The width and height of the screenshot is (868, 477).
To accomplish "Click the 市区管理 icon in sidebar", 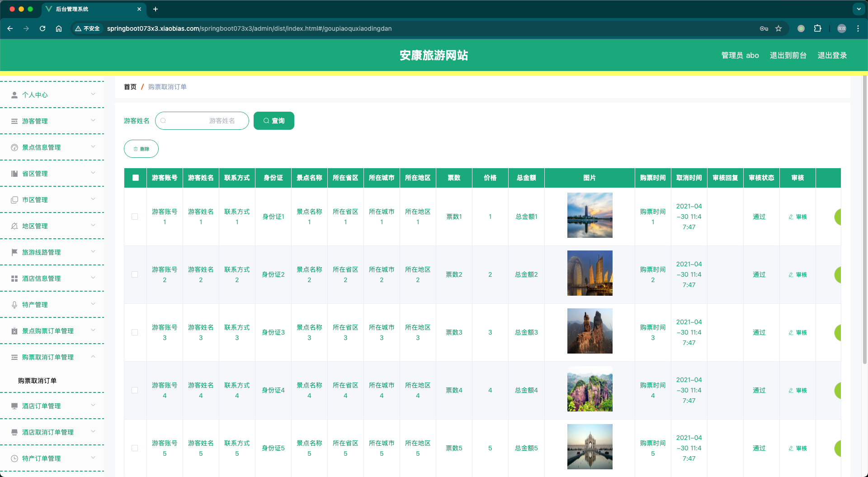I will [14, 200].
